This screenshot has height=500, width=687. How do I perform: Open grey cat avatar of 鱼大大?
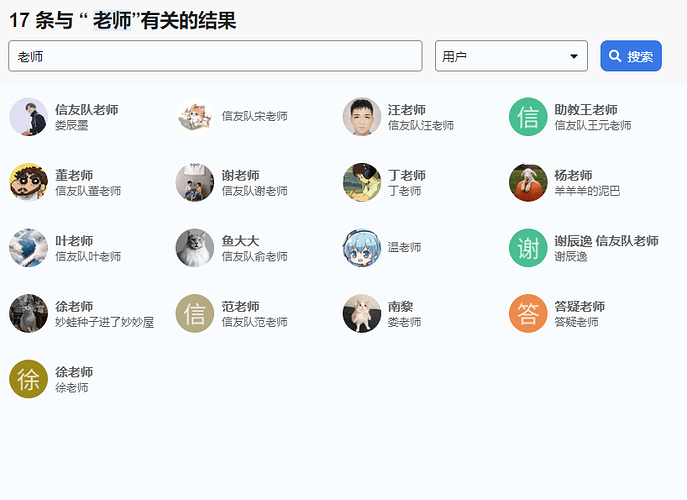point(195,248)
